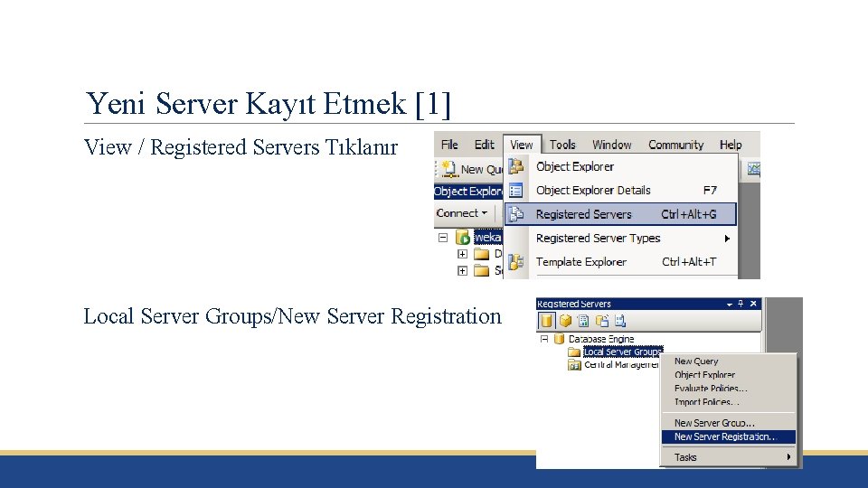Click the Object Explorer panel title bar

(468, 192)
